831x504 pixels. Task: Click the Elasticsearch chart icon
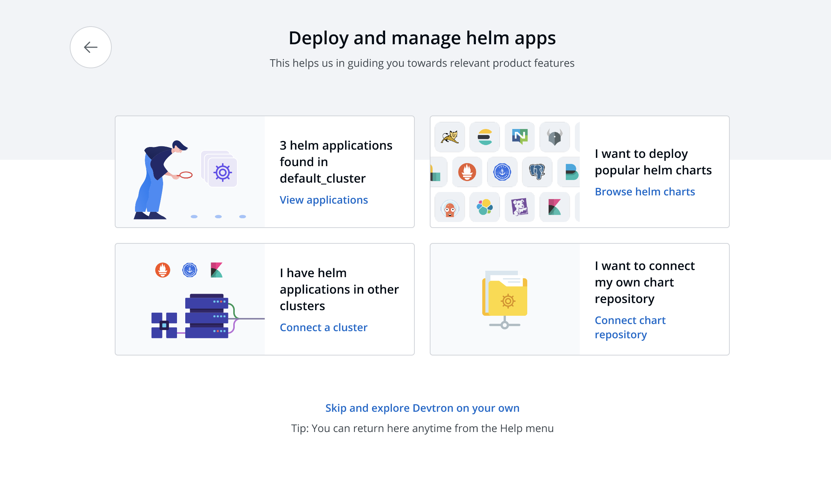coord(484,137)
